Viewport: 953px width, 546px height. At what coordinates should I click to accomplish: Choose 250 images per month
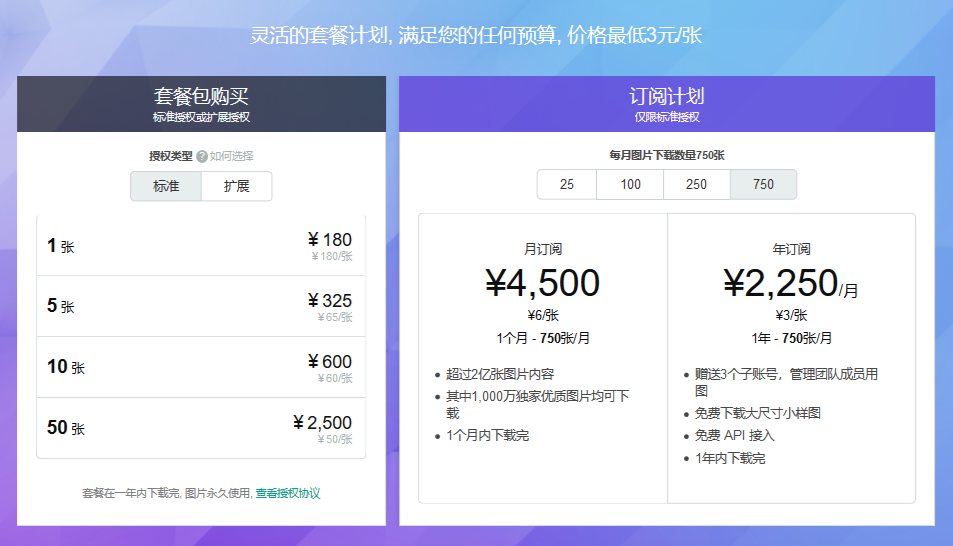(696, 184)
